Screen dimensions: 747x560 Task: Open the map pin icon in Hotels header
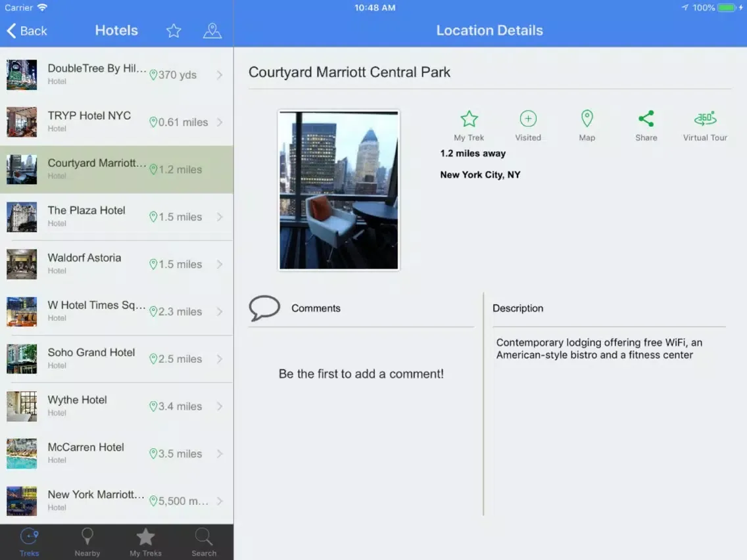[x=212, y=31]
